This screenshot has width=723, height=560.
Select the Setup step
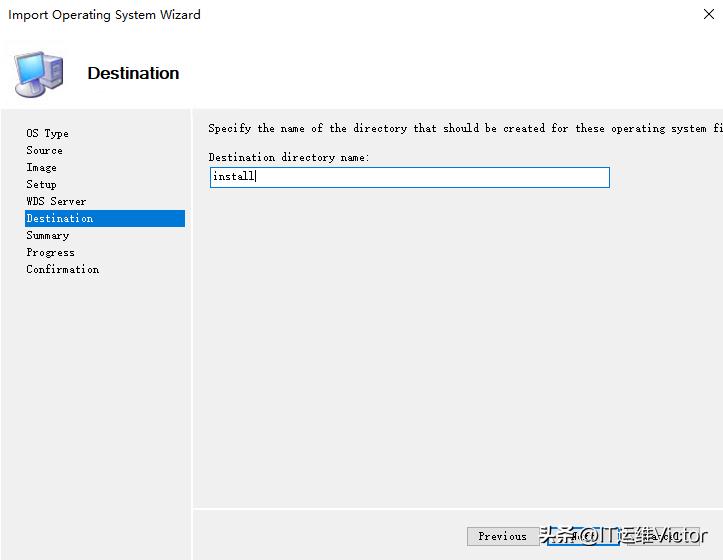(x=41, y=185)
